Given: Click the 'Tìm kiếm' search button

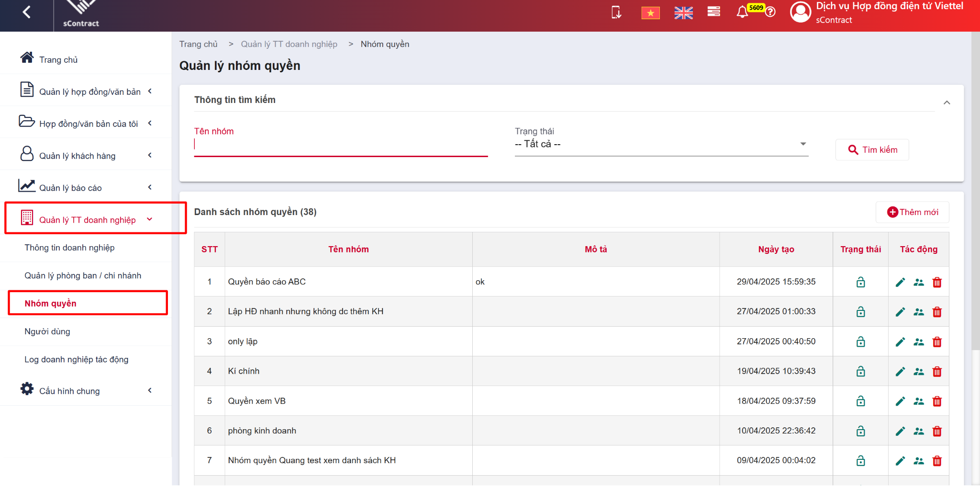Looking at the screenshot, I should pos(872,150).
